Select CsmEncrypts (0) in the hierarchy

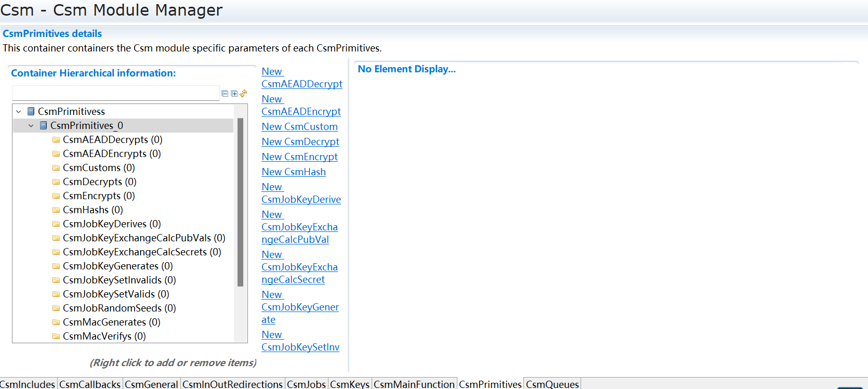coord(98,196)
